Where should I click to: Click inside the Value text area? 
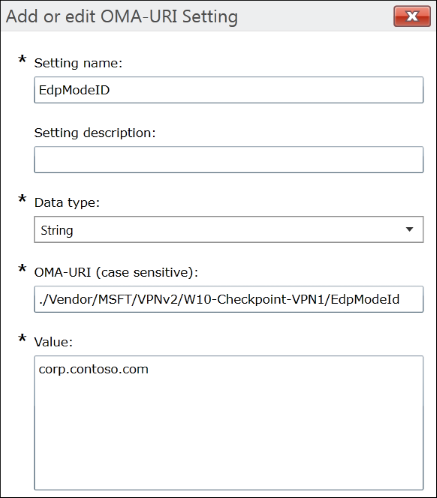[x=229, y=423]
